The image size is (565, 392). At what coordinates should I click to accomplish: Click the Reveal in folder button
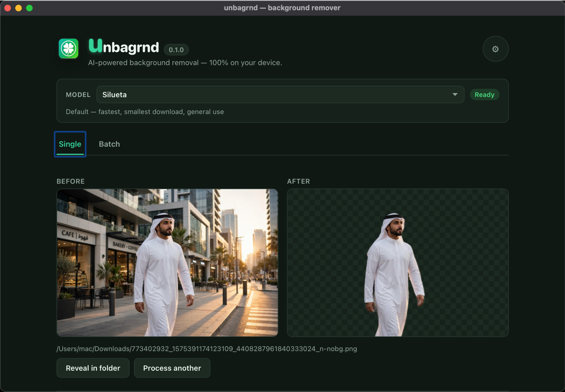pyautogui.click(x=93, y=368)
